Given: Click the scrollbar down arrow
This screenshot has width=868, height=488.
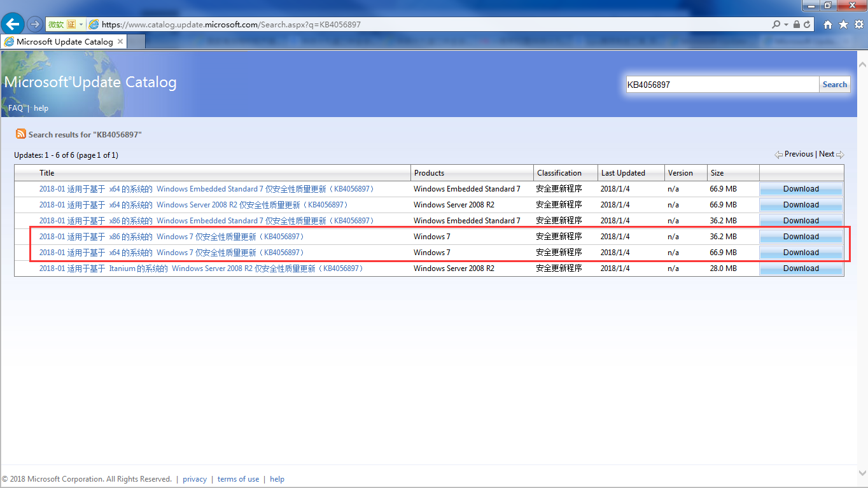Looking at the screenshot, I should 862,472.
